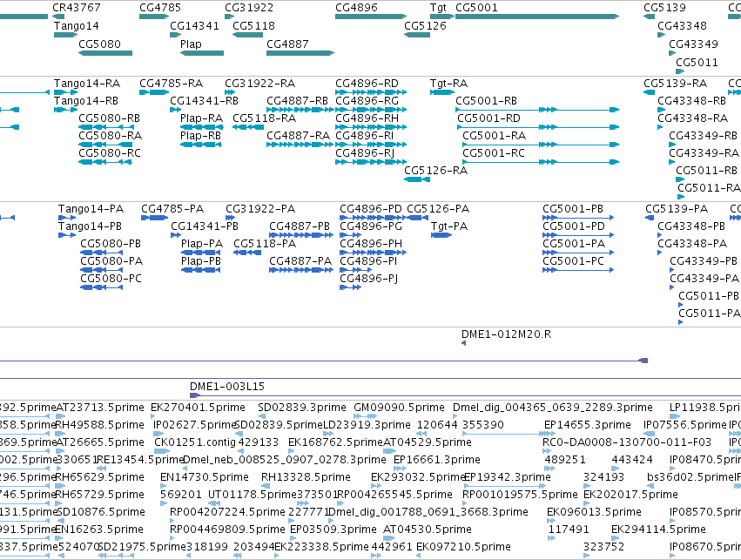Image resolution: width=741 pixels, height=560 pixels.
Task: Select transcript Tango14-RA
Action: (87, 84)
